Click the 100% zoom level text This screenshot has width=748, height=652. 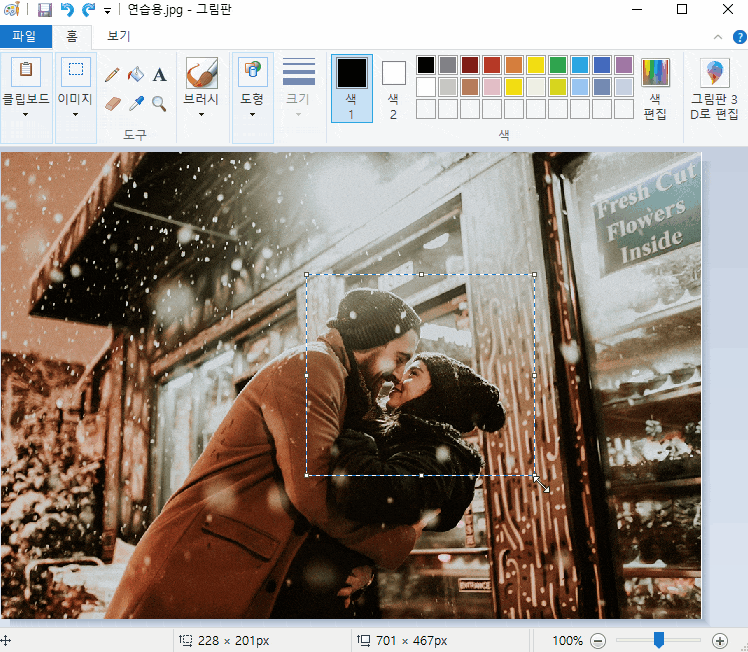pyautogui.click(x=568, y=641)
